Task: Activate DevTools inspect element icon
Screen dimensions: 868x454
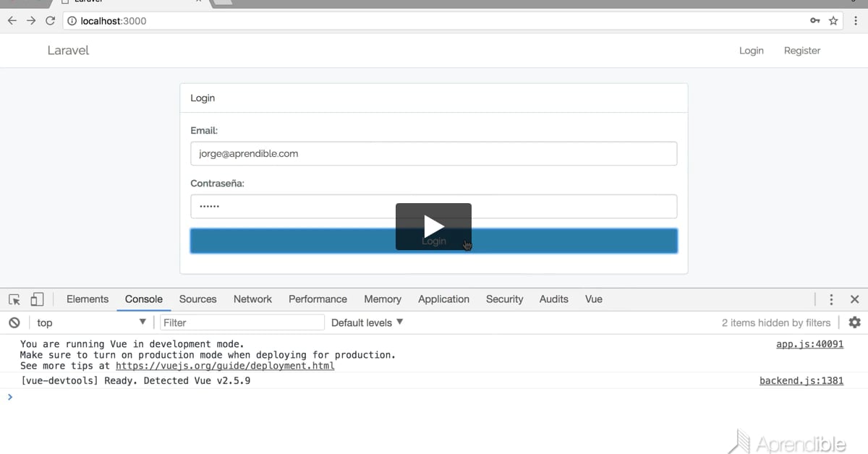Action: point(14,299)
